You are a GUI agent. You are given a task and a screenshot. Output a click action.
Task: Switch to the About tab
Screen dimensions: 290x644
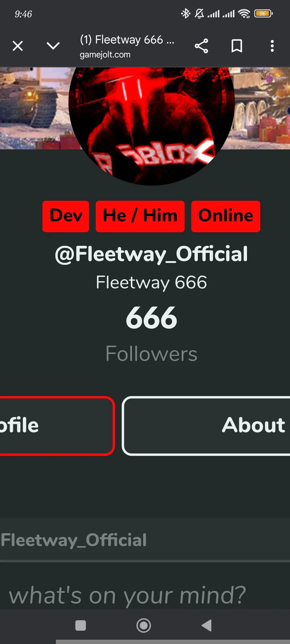pos(206,426)
